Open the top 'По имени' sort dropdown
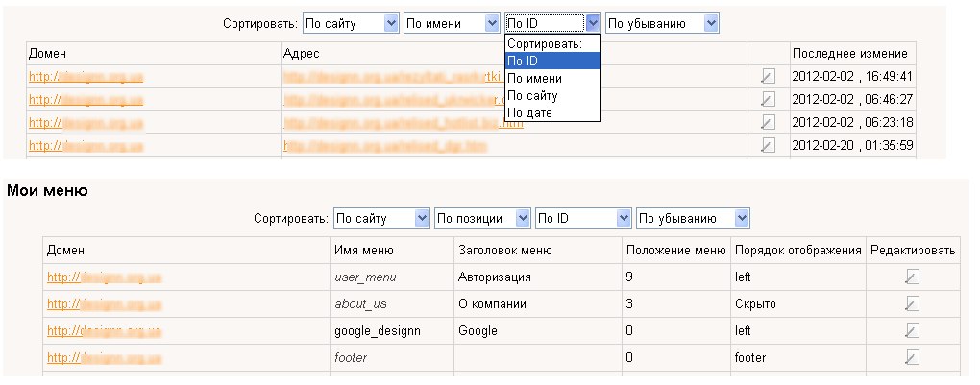The image size is (980, 385). [x=452, y=23]
